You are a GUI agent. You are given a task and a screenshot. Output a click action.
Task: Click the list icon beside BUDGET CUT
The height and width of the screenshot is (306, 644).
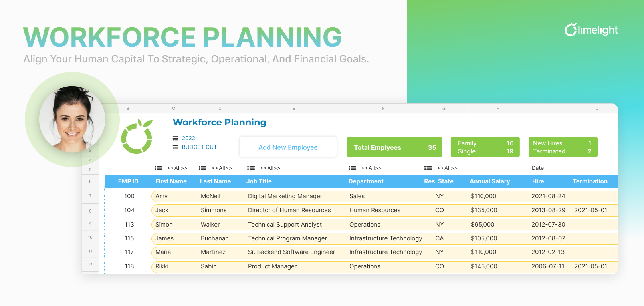click(x=175, y=147)
